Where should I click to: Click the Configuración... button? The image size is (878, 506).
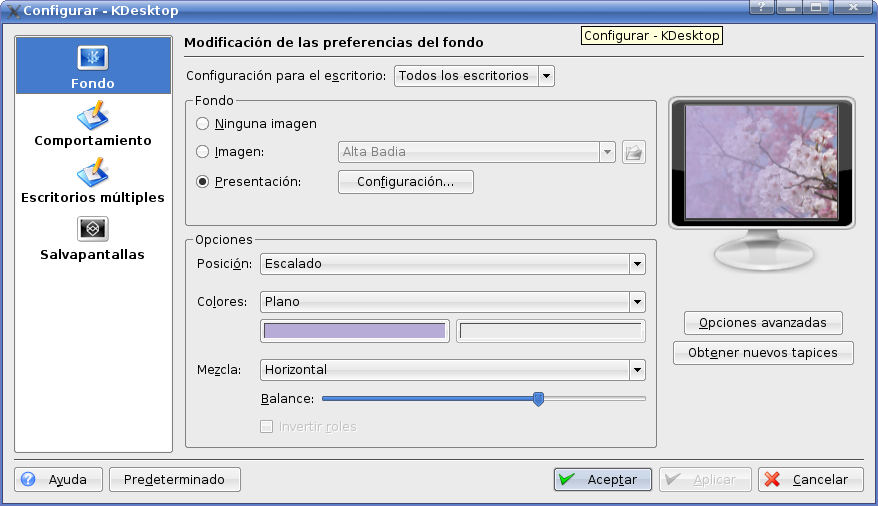point(405,182)
